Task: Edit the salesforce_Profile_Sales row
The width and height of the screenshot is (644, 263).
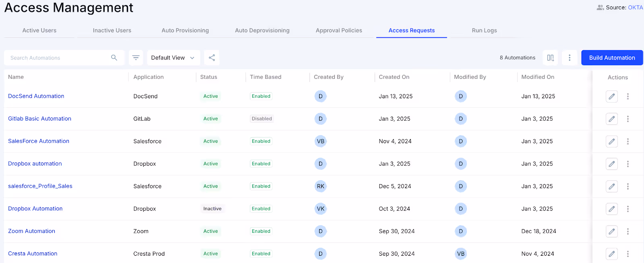Action: coord(612,186)
